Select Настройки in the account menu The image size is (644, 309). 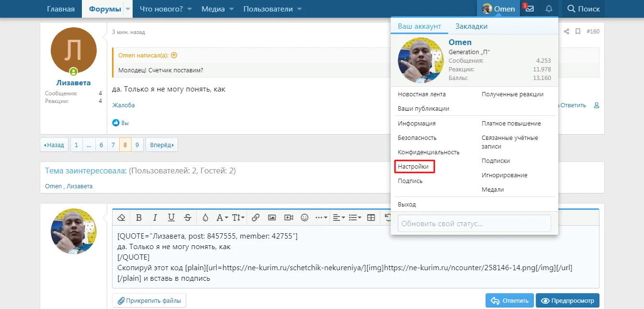pyautogui.click(x=415, y=167)
